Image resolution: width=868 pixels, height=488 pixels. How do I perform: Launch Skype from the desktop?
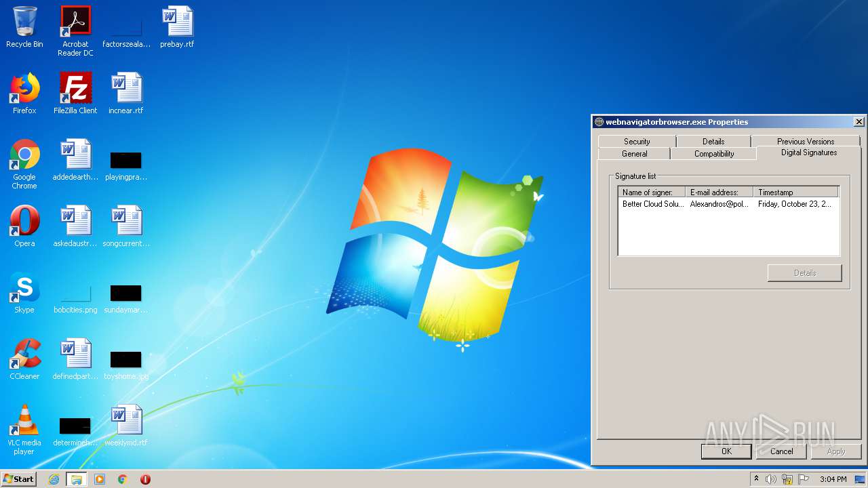click(24, 293)
